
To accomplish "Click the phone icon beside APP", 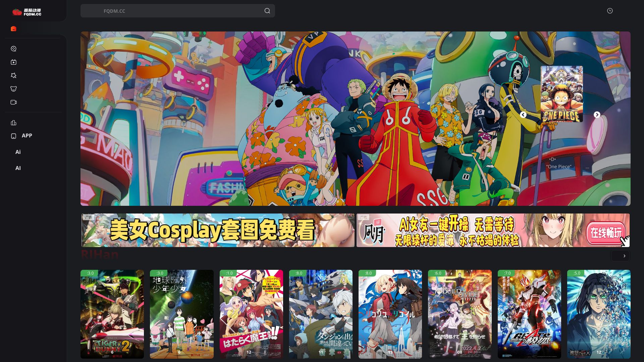I will click(13, 136).
